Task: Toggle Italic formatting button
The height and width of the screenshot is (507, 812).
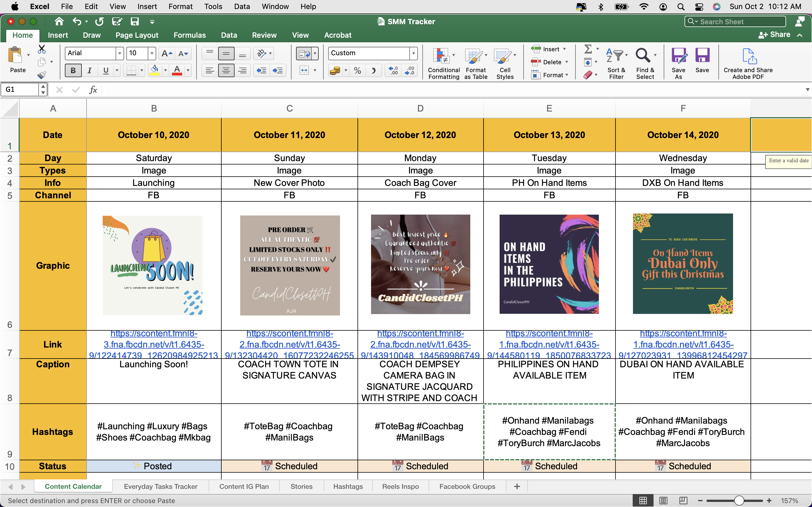Action: click(89, 70)
